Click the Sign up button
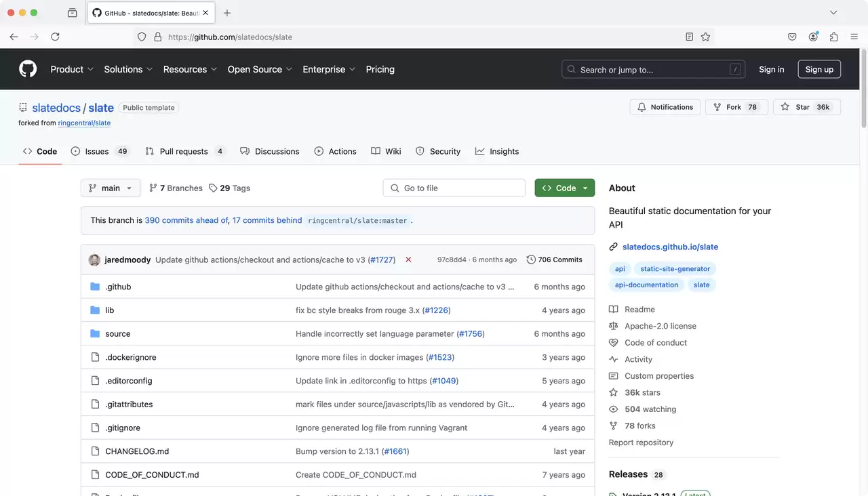The height and width of the screenshot is (496, 868). coord(819,69)
